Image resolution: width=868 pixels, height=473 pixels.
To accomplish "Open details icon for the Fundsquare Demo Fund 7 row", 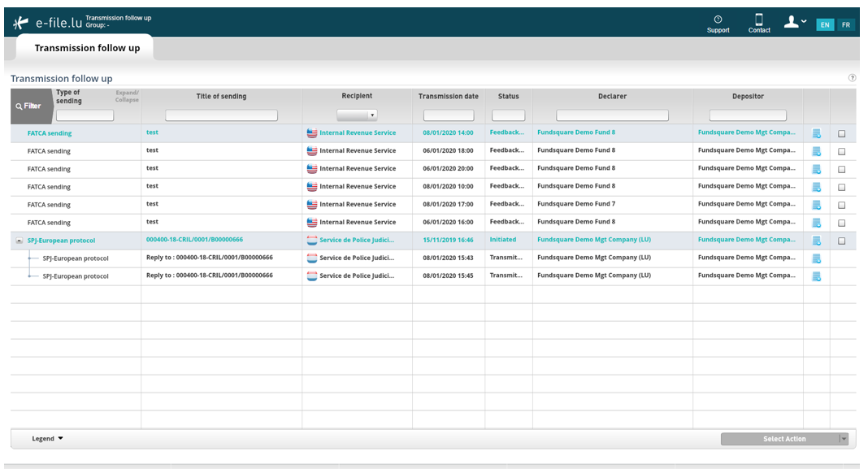I will point(817,205).
